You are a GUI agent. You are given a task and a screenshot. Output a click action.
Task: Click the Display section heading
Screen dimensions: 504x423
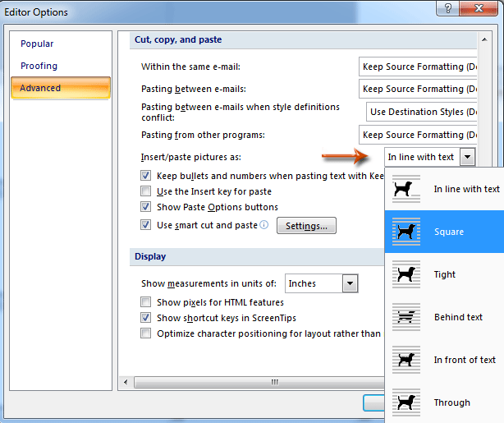[x=150, y=256]
